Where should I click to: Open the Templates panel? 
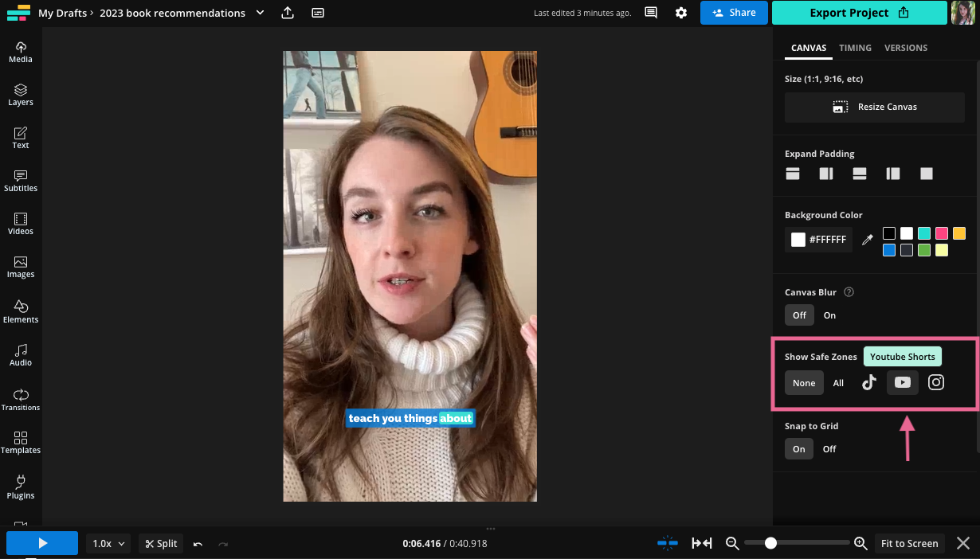pos(21,443)
